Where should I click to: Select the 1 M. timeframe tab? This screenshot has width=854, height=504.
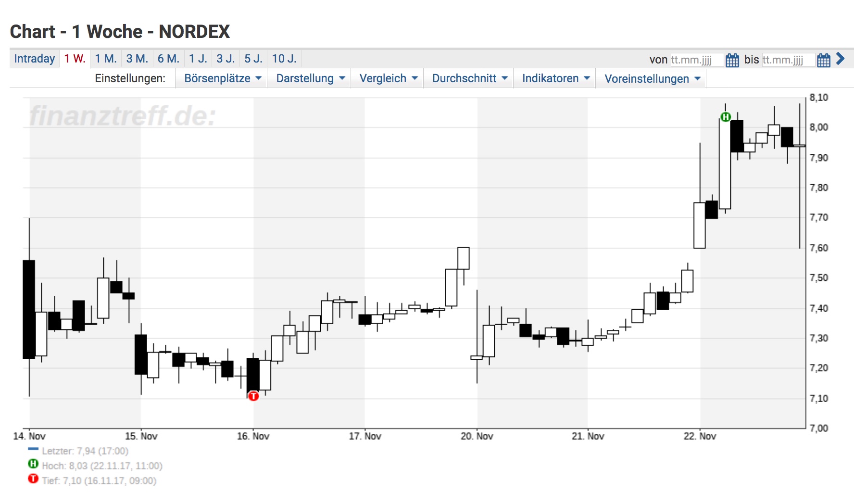click(x=106, y=59)
